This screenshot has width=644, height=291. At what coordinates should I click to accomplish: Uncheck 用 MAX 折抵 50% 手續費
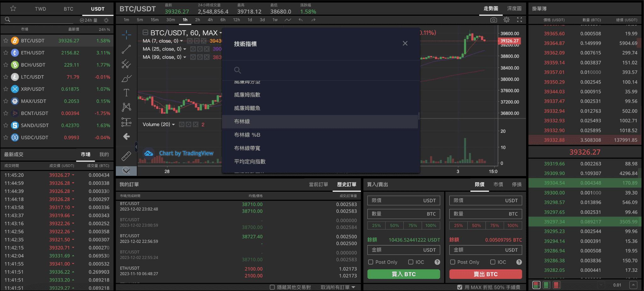point(459,287)
